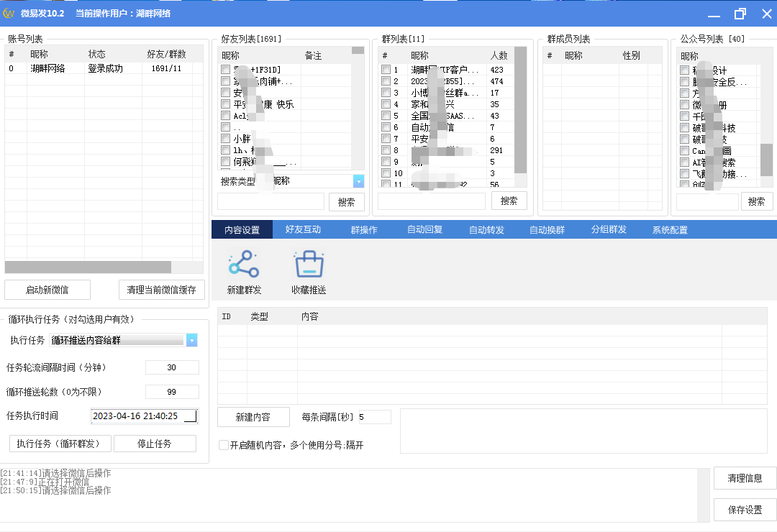Click the 保存设置 button
This screenshot has height=532, width=777.
(x=745, y=510)
